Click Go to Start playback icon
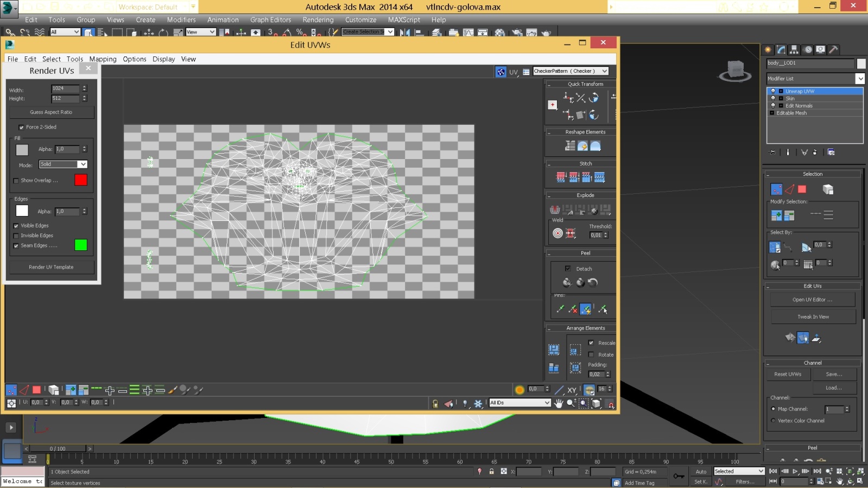The image size is (868, 488). coord(773,471)
